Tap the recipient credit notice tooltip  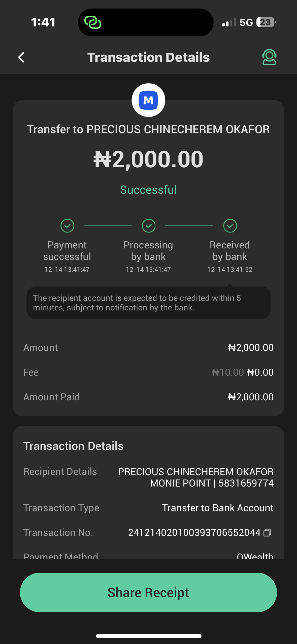coord(148,303)
